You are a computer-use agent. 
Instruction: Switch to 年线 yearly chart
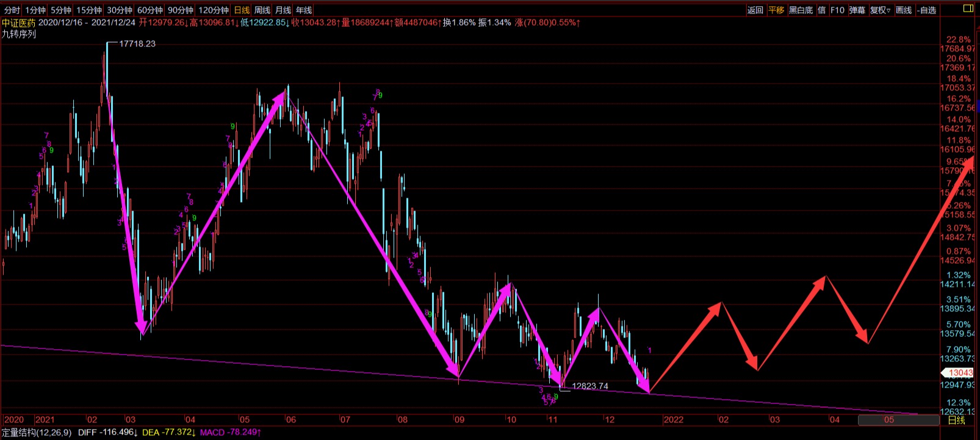click(304, 10)
